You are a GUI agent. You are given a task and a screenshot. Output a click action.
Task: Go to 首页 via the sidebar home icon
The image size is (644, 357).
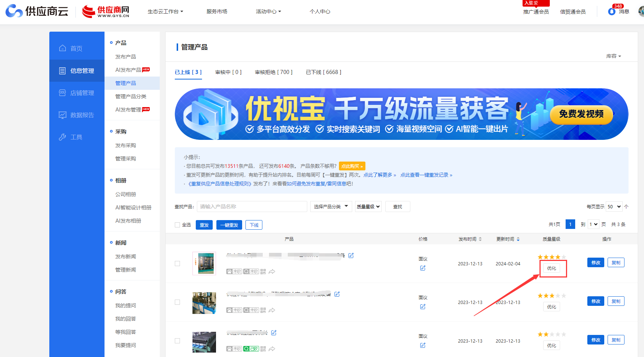point(63,48)
